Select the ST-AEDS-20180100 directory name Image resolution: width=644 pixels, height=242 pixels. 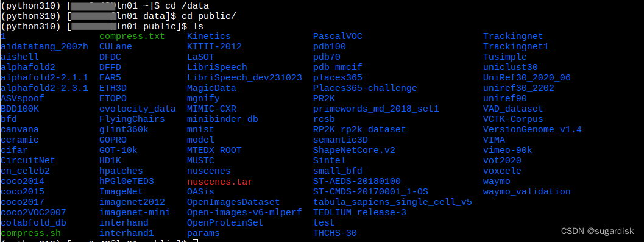click(357, 181)
